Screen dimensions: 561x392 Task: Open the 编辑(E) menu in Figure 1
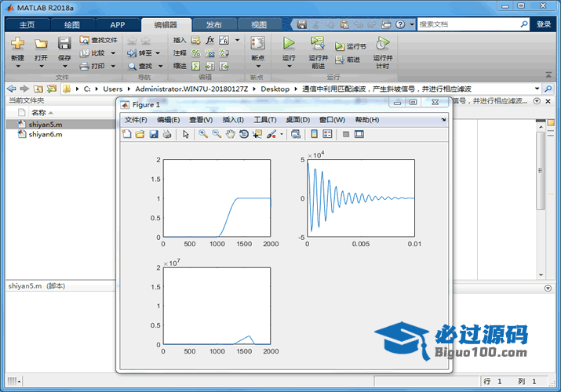[x=168, y=120]
